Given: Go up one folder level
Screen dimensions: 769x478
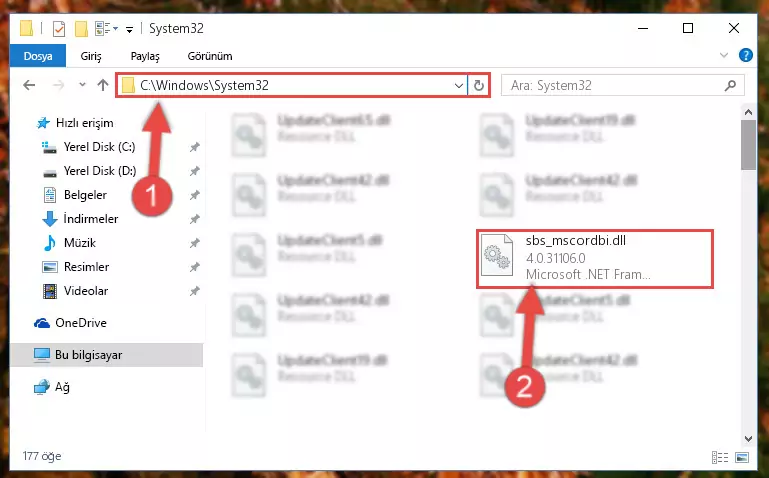Looking at the screenshot, I should 103,85.
